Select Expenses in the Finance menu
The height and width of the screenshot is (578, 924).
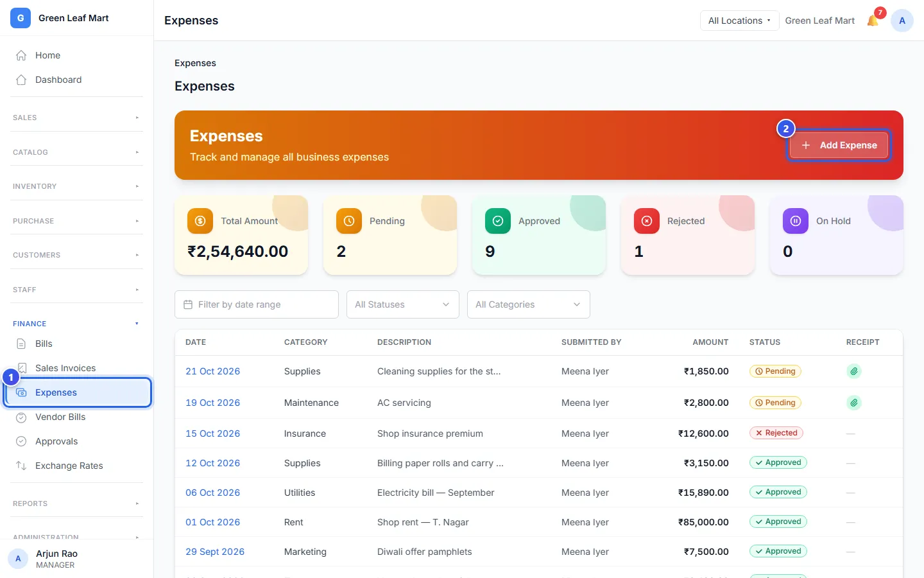click(x=77, y=392)
